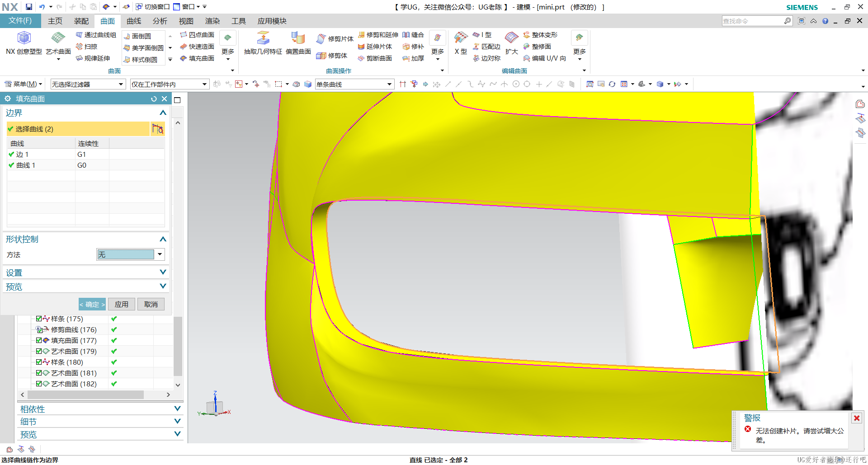Toggle checkbox for 艺术曲面 (182)
868x465 pixels.
tap(39, 384)
